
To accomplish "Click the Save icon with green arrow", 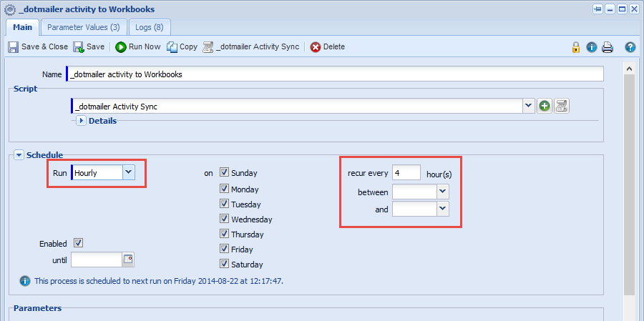I will pyautogui.click(x=79, y=47).
